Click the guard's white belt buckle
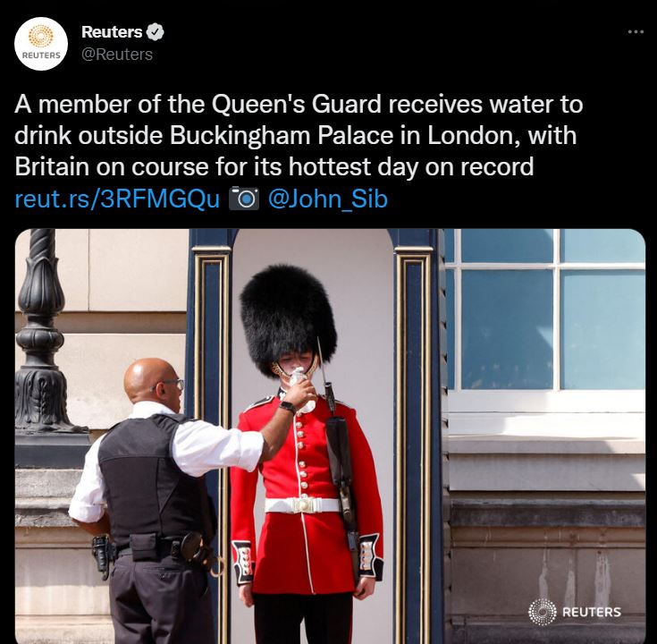 click(x=302, y=504)
